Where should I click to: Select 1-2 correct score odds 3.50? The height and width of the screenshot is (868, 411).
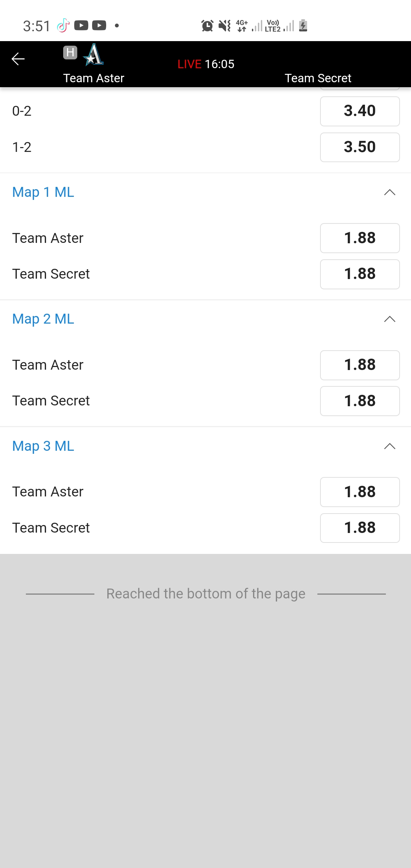[360, 147]
